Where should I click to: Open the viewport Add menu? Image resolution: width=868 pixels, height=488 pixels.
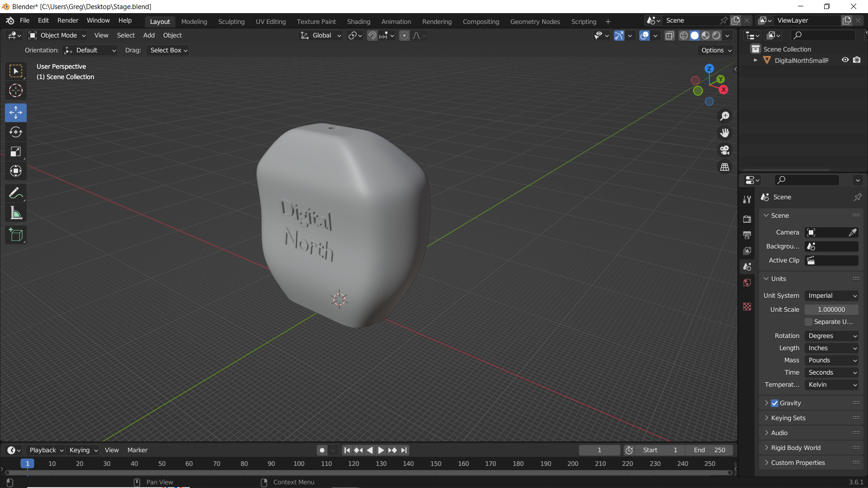coord(149,35)
